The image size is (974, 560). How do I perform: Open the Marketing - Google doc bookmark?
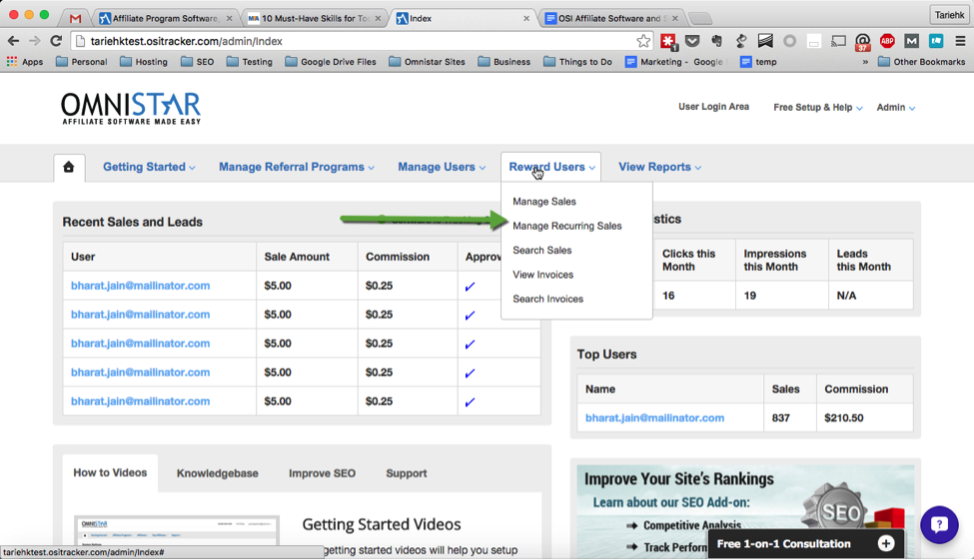pos(674,62)
